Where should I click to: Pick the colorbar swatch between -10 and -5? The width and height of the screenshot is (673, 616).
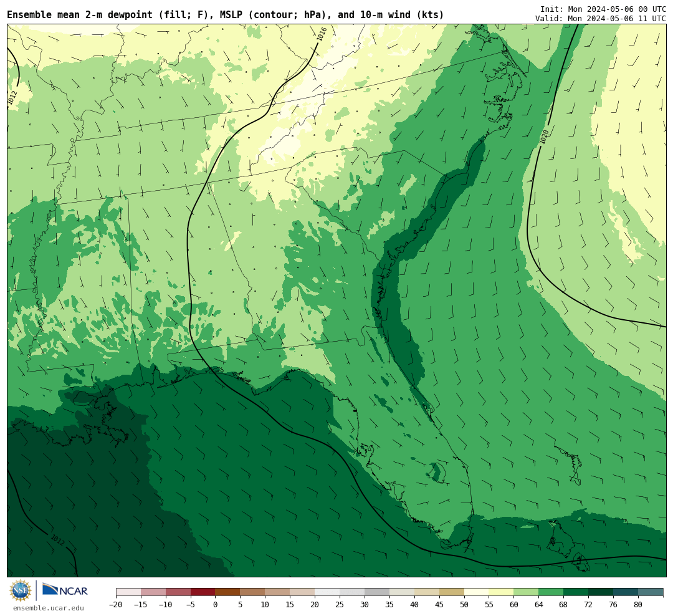coord(178,592)
